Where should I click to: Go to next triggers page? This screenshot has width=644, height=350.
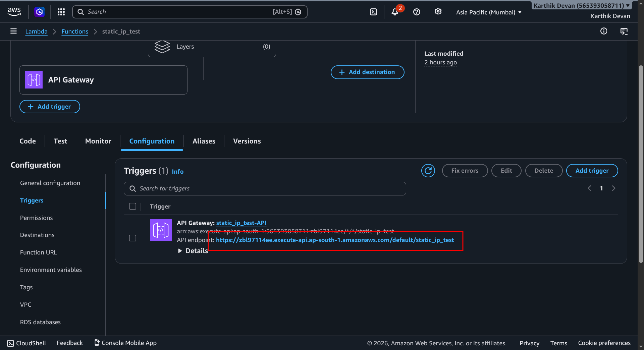click(613, 188)
